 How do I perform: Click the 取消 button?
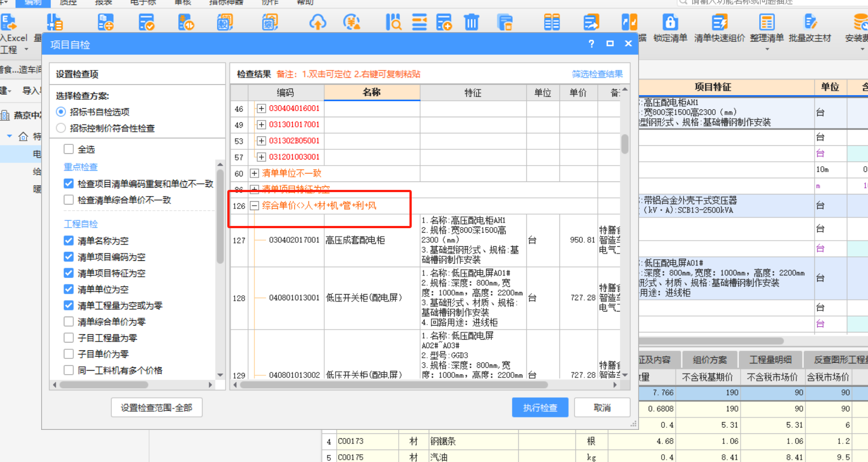coord(602,407)
